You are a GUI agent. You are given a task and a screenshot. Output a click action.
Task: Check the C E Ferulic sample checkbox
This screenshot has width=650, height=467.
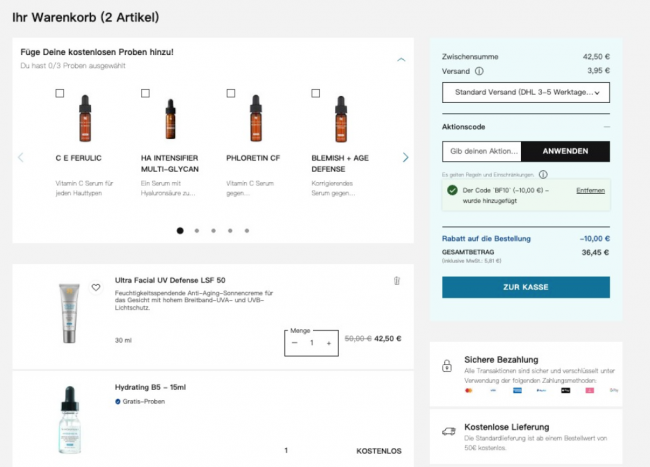[60, 93]
